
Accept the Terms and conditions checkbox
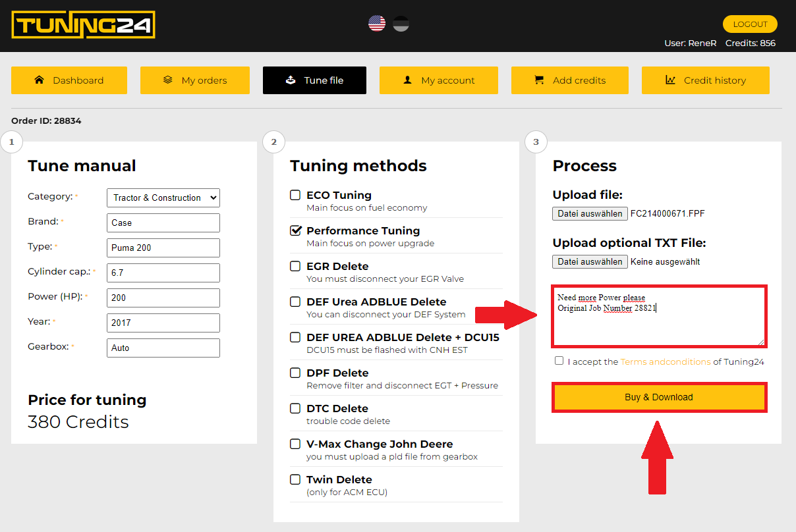pos(559,361)
